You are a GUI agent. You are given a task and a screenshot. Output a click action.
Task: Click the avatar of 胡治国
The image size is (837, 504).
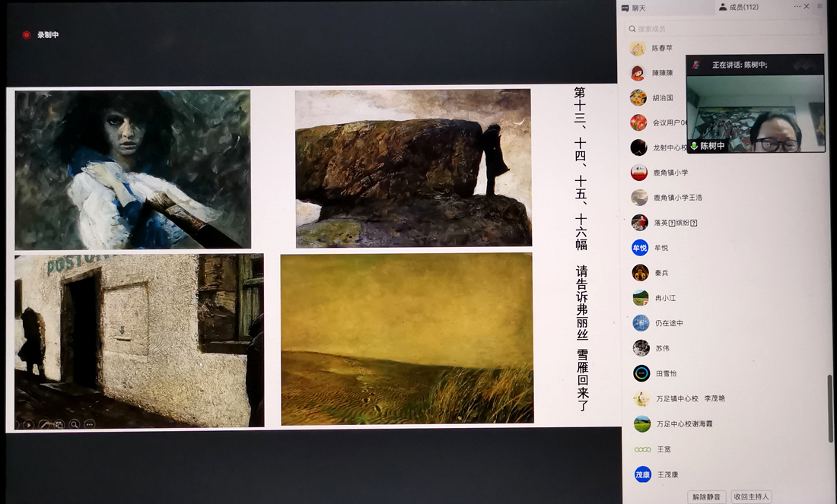tap(638, 97)
